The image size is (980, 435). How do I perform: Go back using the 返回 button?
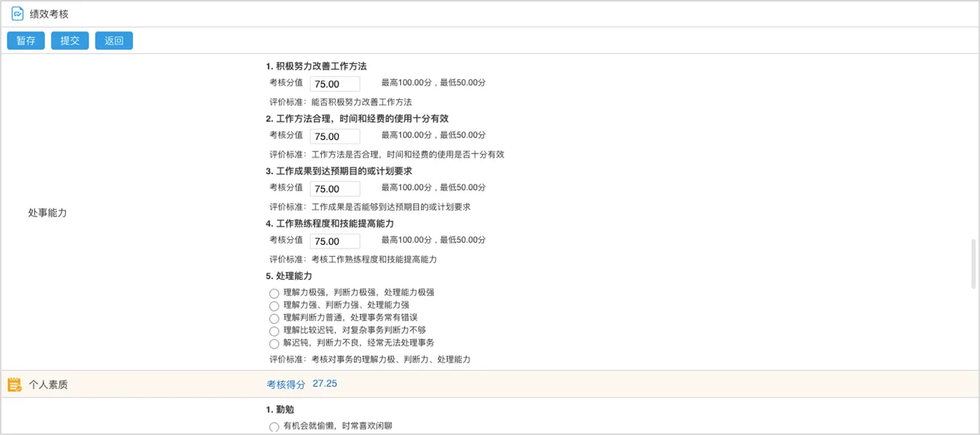pos(114,41)
